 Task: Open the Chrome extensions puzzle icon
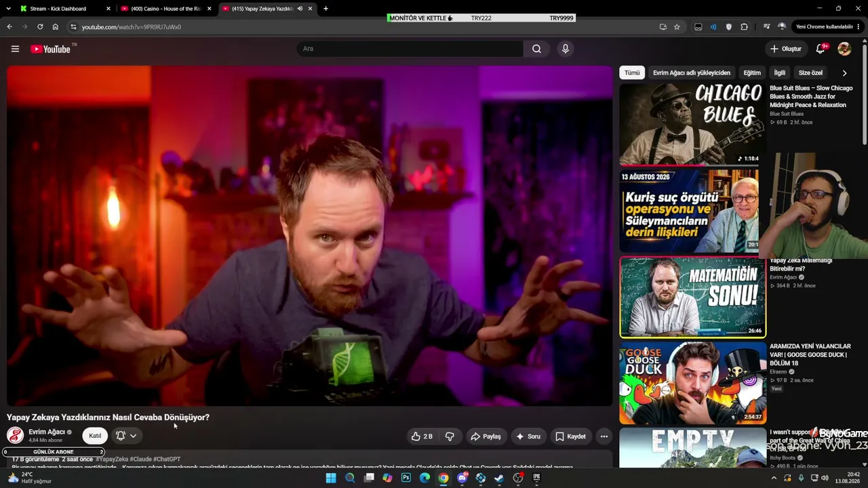pyautogui.click(x=744, y=27)
